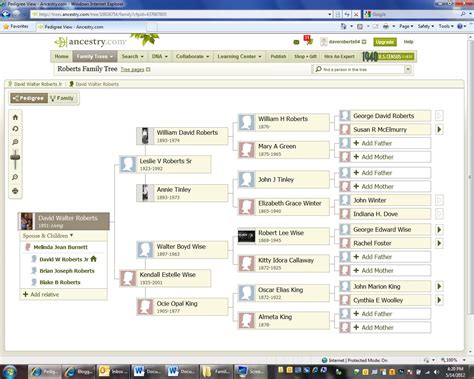The width and height of the screenshot is (474, 379).
Task: Open the Tree pages link
Action: 132,69
